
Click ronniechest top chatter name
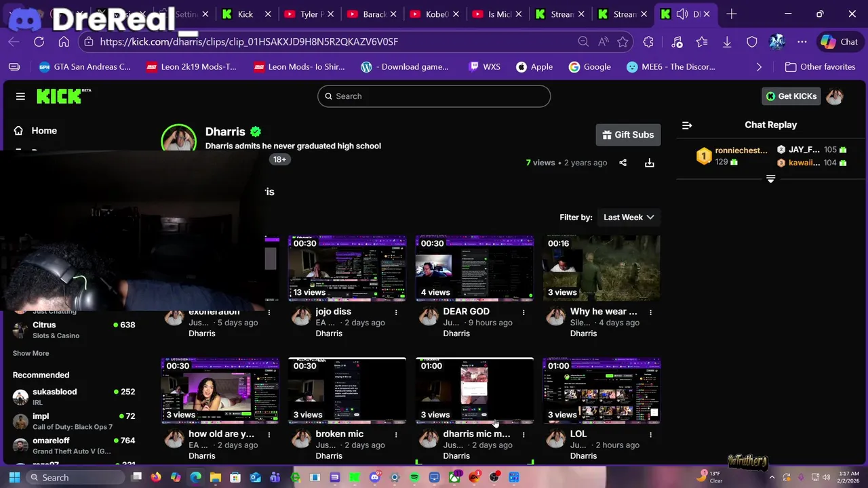click(741, 150)
